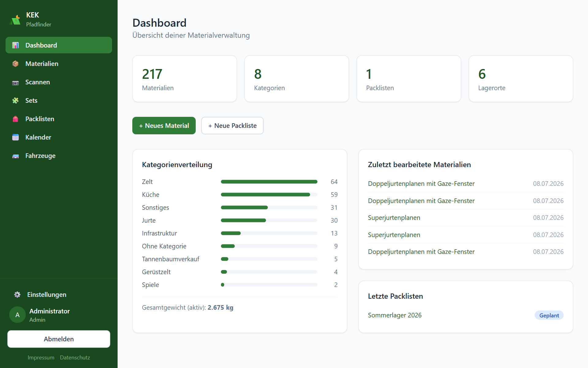Open the 6 Lagerorte stat card
The image size is (588, 368).
pos(521,79)
